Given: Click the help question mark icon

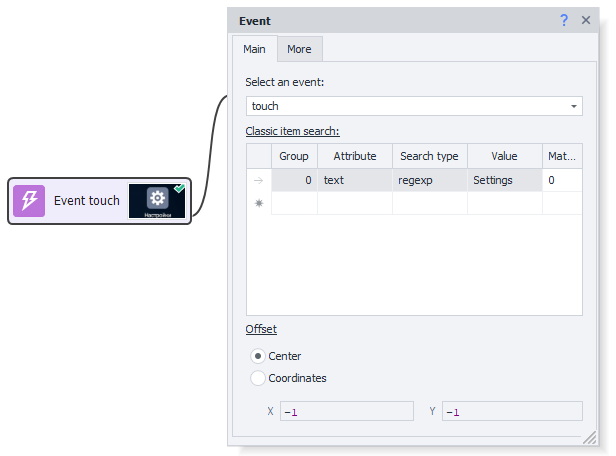Looking at the screenshot, I should coord(564,20).
